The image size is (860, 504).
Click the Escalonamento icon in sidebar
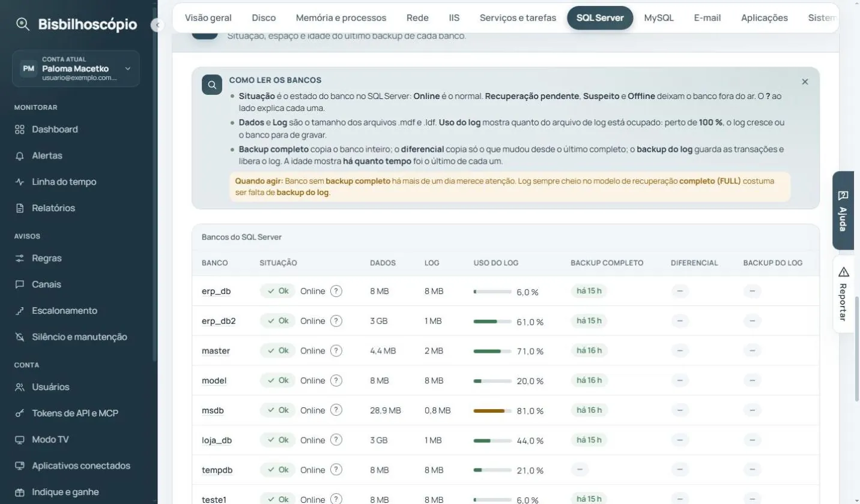click(x=20, y=311)
